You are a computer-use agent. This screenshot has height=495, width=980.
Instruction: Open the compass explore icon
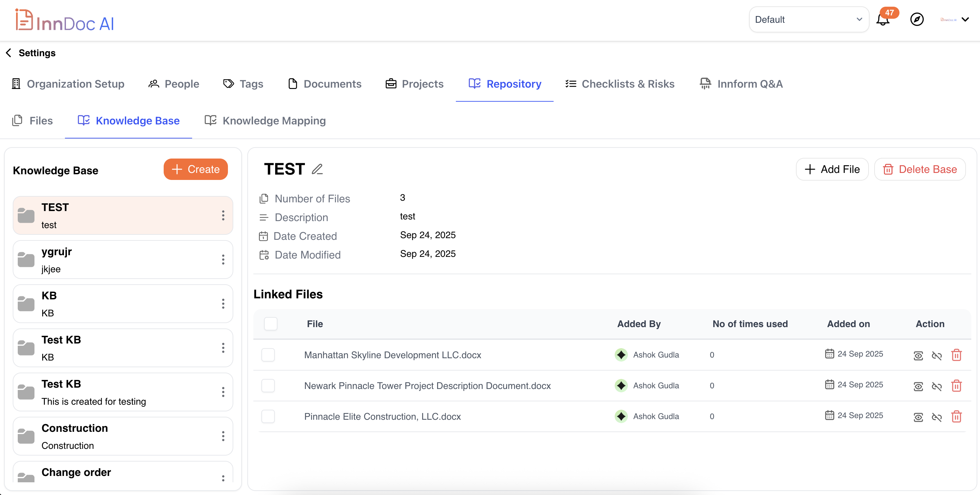[x=917, y=19]
